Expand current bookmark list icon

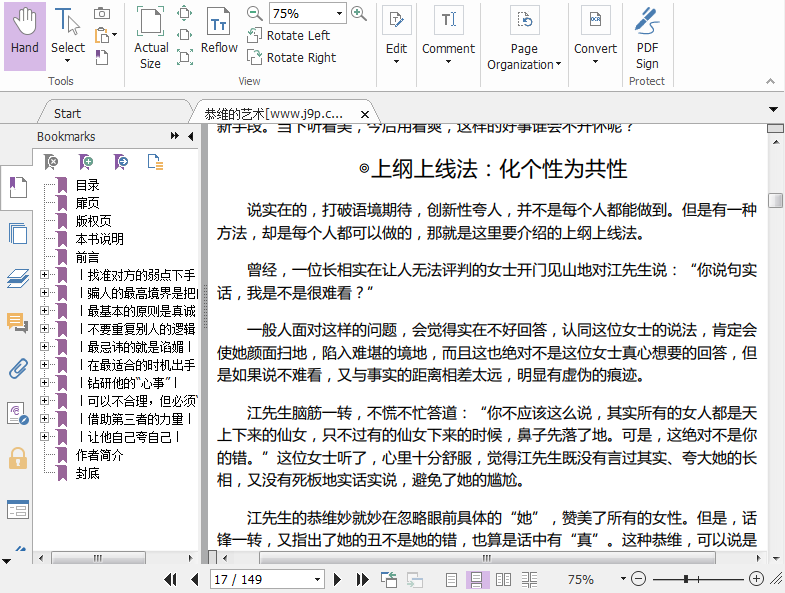point(155,162)
